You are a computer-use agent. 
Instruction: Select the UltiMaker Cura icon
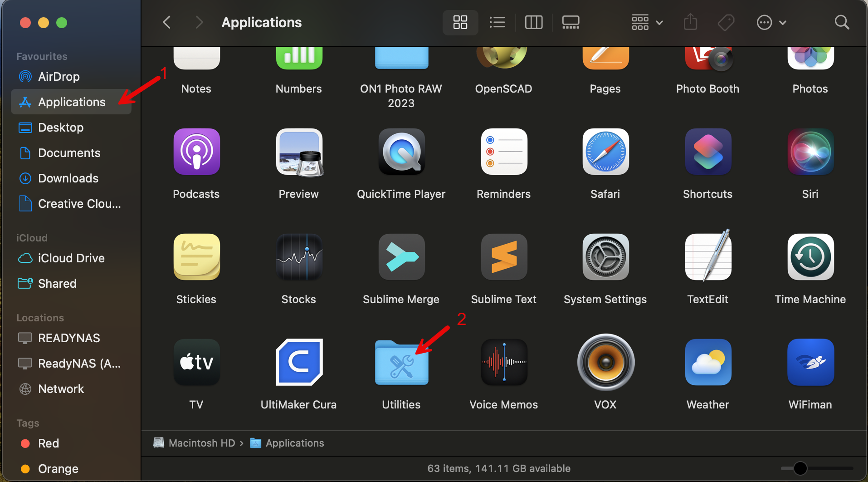tap(299, 362)
